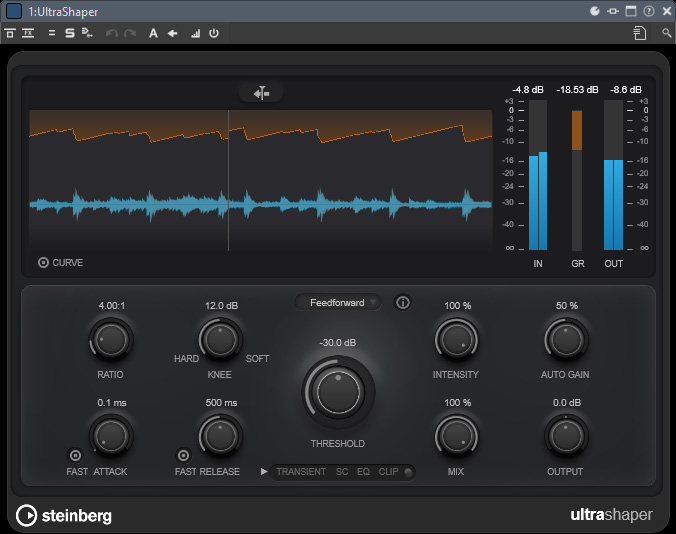Click the 1:UltraShaper window title
This screenshot has height=534, width=676.
63,12
